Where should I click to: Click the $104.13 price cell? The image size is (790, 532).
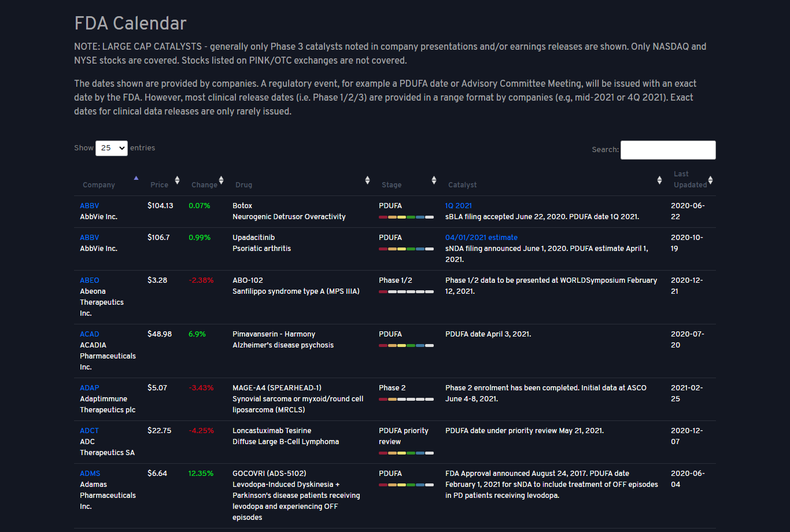pyautogui.click(x=160, y=206)
